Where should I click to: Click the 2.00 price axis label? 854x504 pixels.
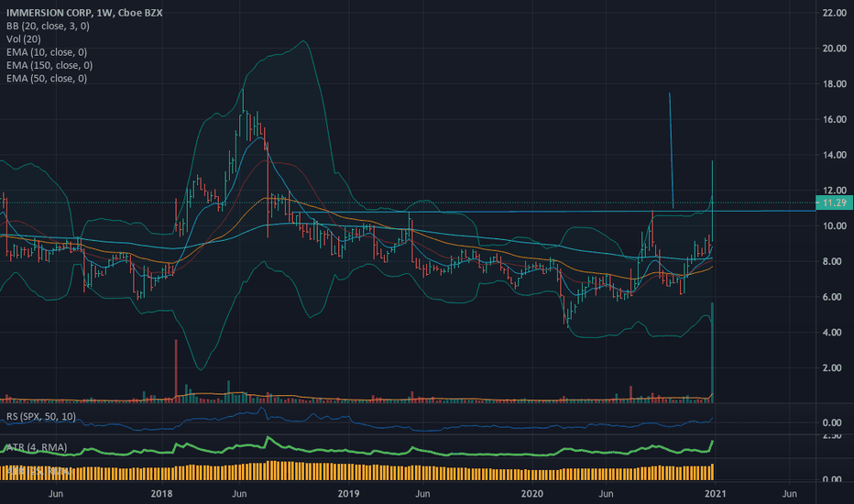832,367
